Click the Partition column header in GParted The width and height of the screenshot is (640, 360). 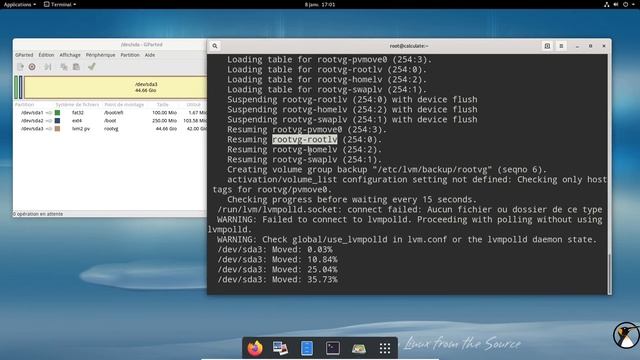(24, 105)
